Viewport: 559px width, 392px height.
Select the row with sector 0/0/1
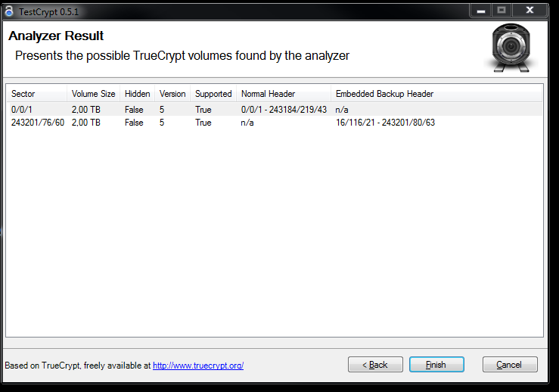[275, 110]
